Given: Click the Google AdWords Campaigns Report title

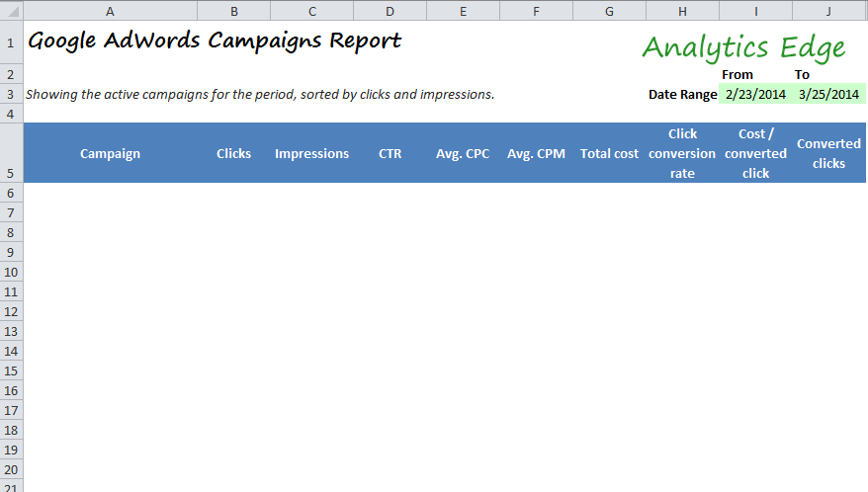Looking at the screenshot, I should (215, 41).
